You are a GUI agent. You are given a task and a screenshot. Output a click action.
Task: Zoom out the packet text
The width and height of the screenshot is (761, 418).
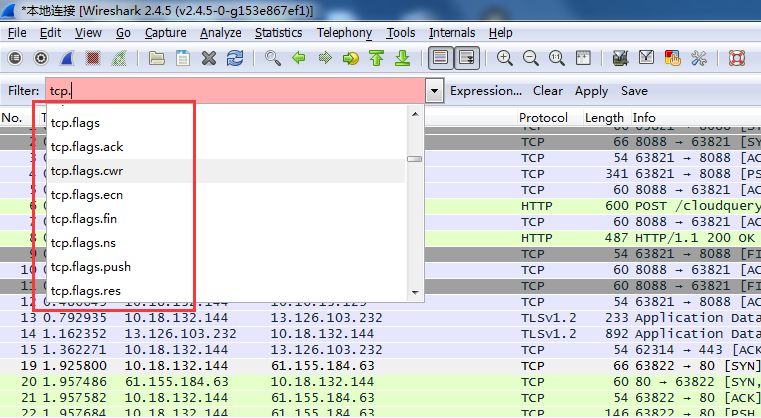[x=530, y=59]
